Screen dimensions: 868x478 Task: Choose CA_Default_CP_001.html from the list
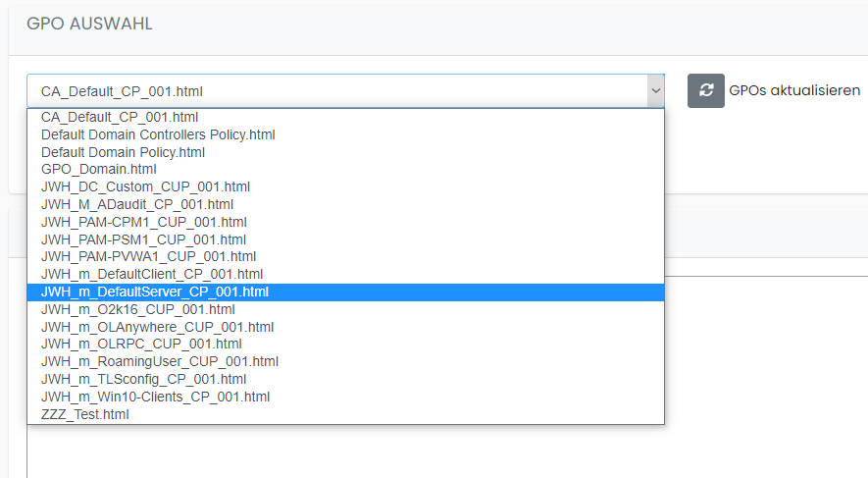[120, 117]
